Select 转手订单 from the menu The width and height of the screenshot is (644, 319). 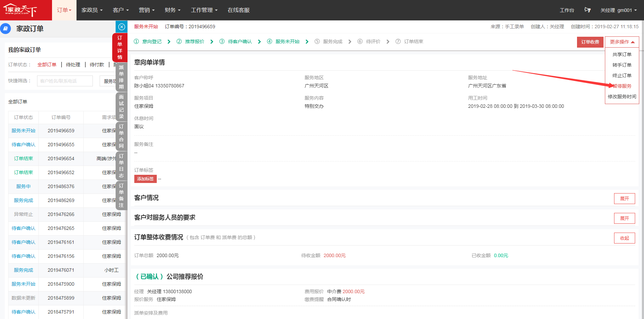(622, 65)
